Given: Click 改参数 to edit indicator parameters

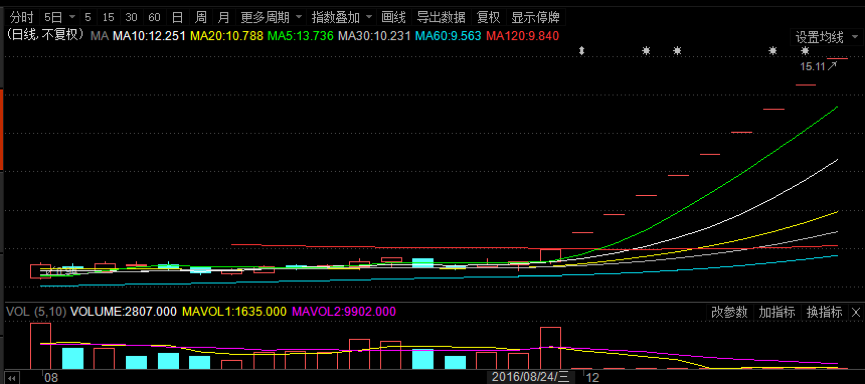Looking at the screenshot, I should [x=729, y=312].
